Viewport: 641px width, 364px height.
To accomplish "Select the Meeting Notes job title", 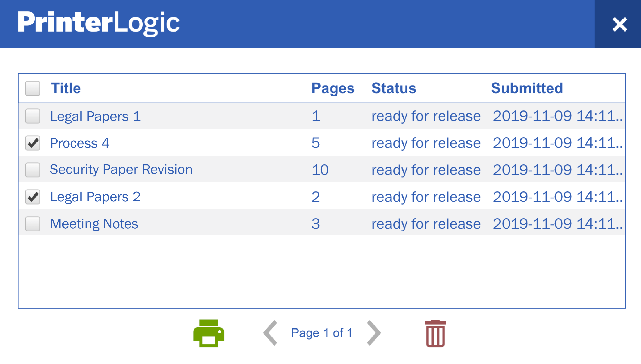I will click(94, 224).
